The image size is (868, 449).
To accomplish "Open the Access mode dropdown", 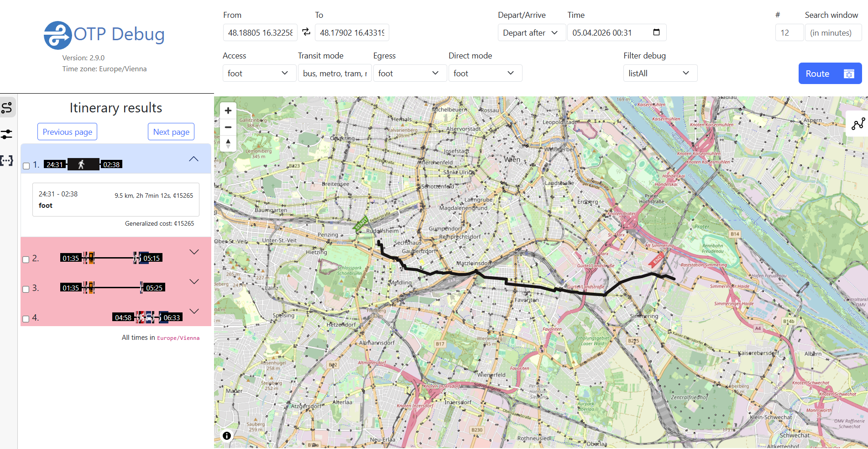I will tap(258, 73).
